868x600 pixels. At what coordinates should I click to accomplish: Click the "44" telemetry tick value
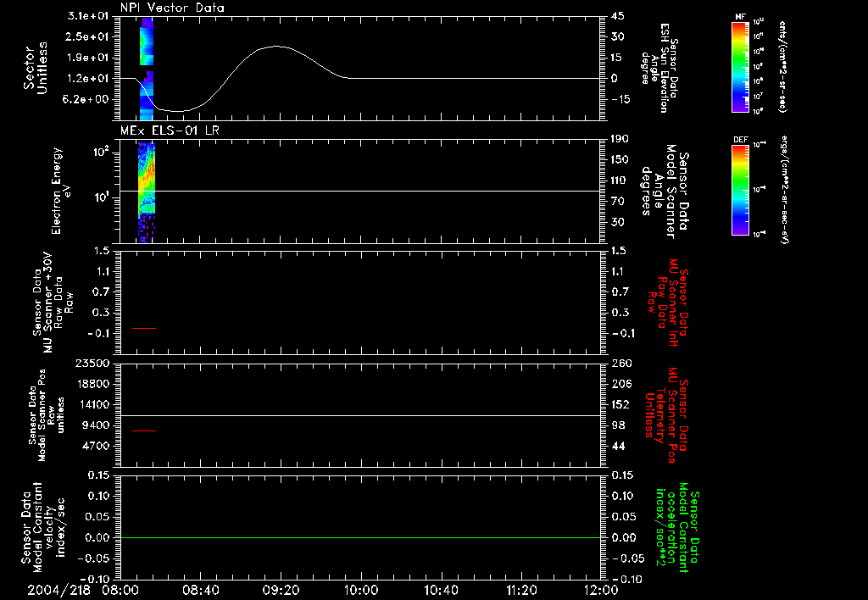click(x=618, y=446)
